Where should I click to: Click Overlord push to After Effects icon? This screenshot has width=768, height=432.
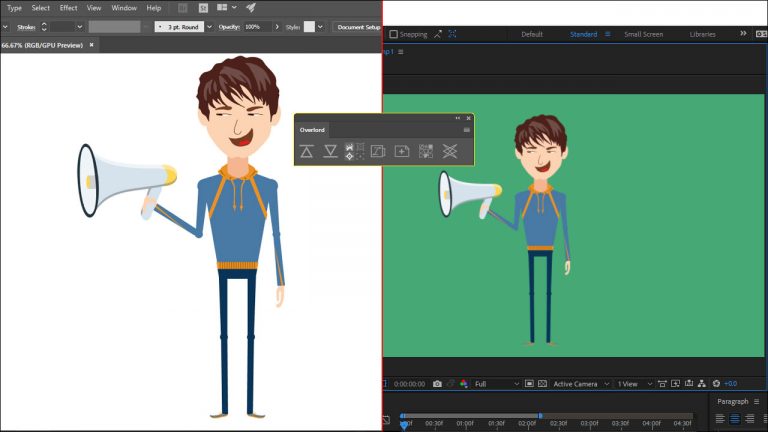coord(307,151)
